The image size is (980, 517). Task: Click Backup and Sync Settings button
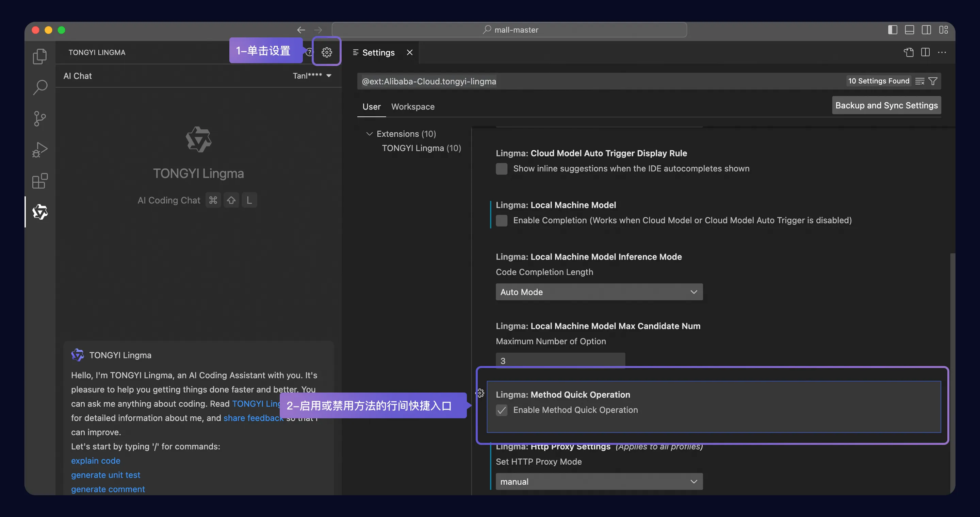[886, 105]
